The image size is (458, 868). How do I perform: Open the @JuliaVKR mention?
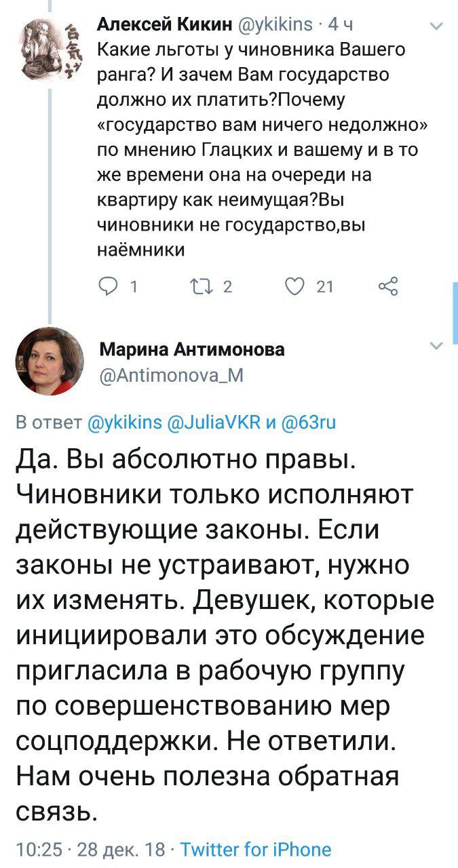pos(214,422)
